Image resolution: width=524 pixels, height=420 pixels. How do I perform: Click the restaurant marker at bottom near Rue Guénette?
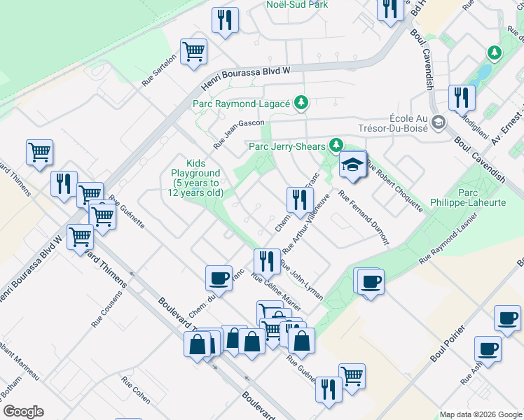329,391
